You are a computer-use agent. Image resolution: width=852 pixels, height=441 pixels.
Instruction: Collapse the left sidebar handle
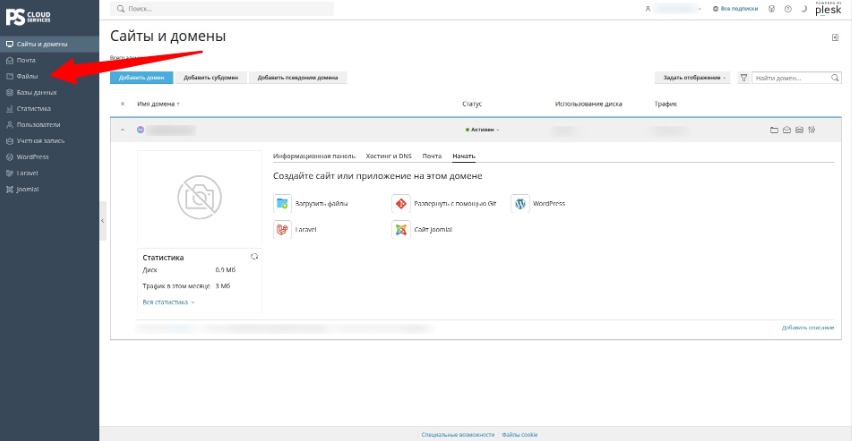103,221
